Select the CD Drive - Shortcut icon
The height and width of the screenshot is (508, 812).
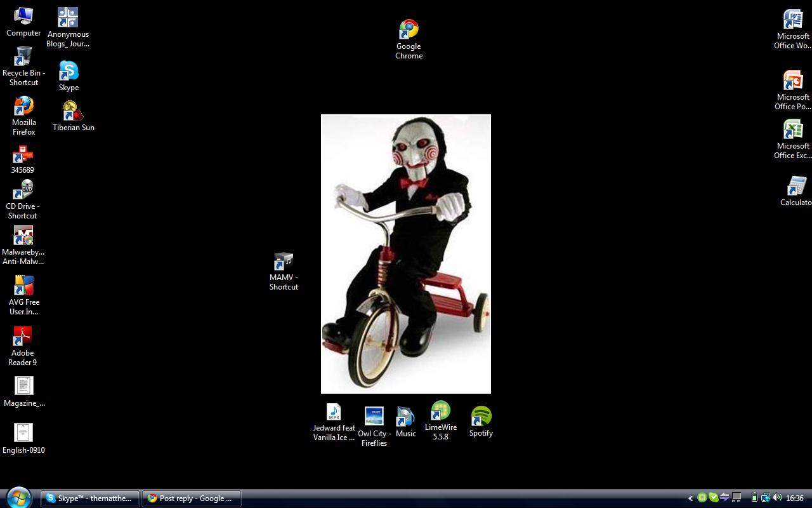[23, 199]
